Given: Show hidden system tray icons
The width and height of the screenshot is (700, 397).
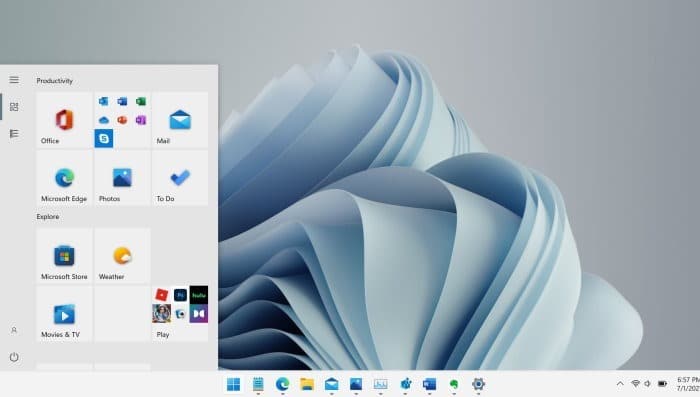Looking at the screenshot, I should [x=620, y=384].
